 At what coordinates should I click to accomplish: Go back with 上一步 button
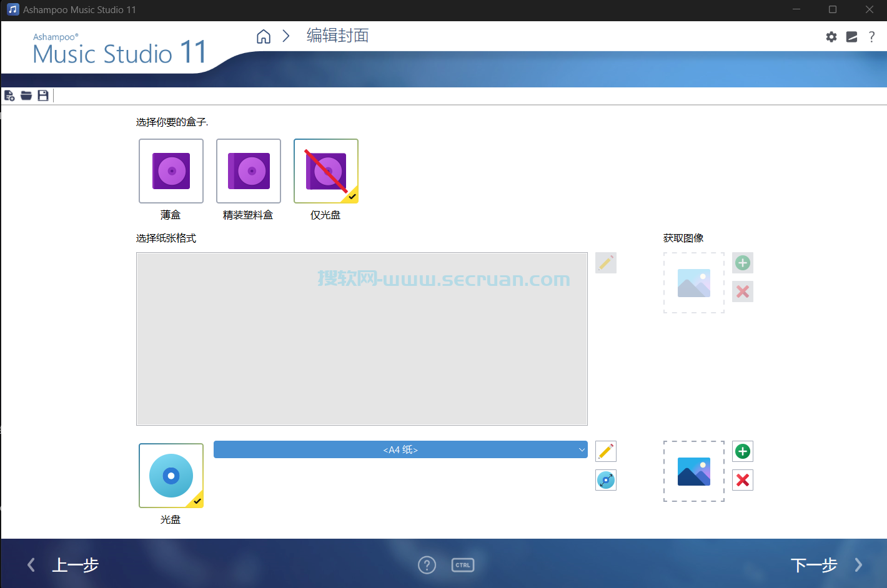[76, 565]
